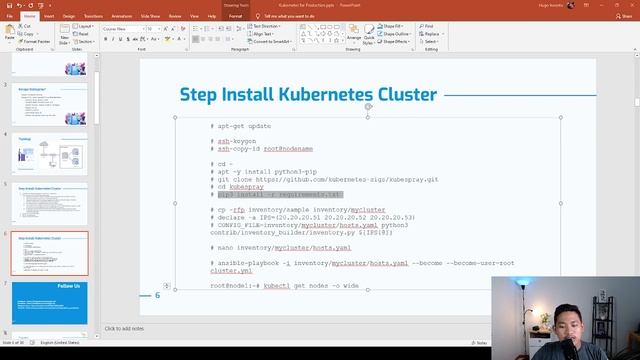Open the Select dropdown in Editing

429,42
